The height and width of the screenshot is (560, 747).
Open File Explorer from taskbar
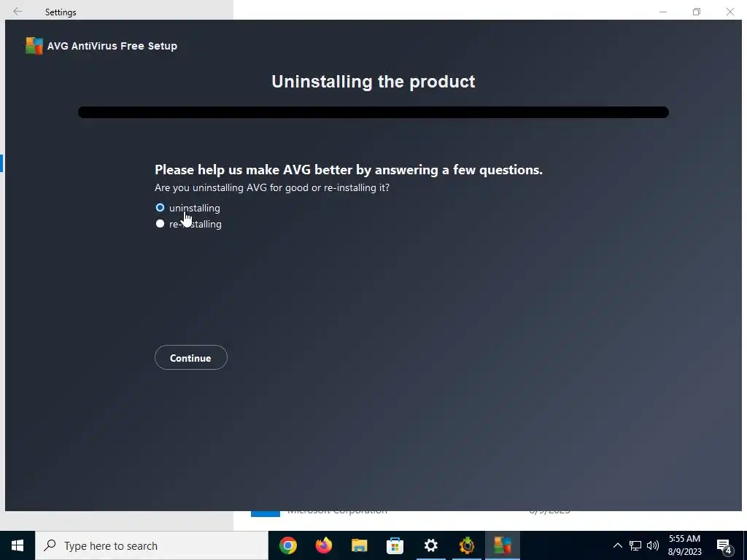pyautogui.click(x=360, y=545)
